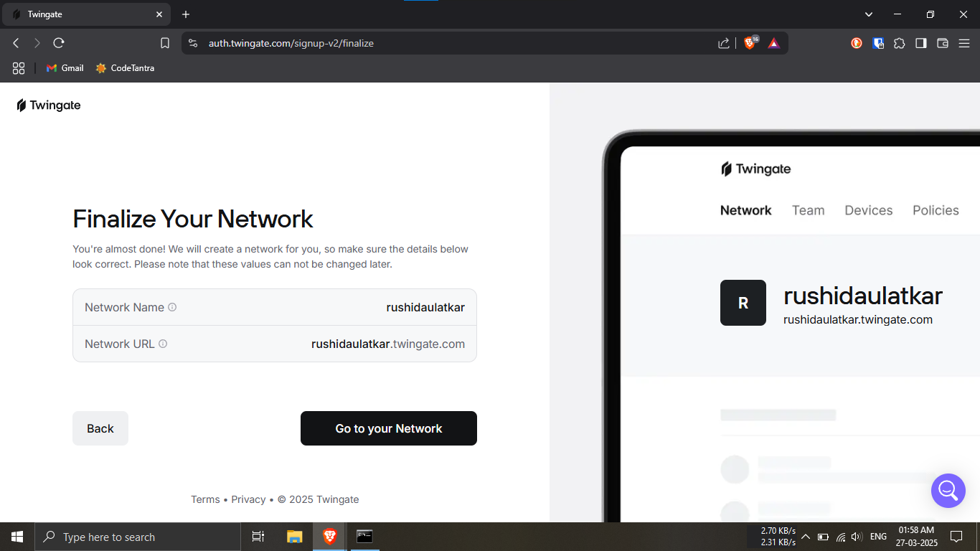Image resolution: width=980 pixels, height=551 pixels.
Task: Click the Back button
Action: (x=100, y=428)
